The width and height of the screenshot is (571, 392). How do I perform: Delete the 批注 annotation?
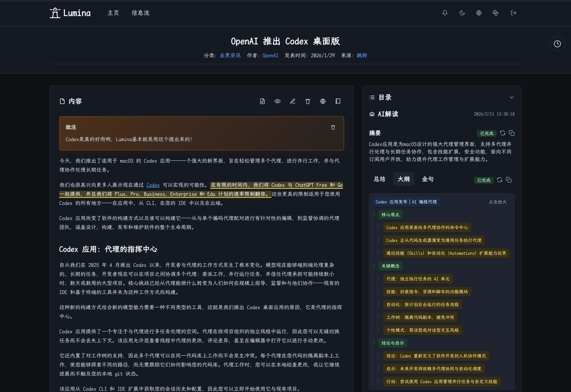[333, 127]
